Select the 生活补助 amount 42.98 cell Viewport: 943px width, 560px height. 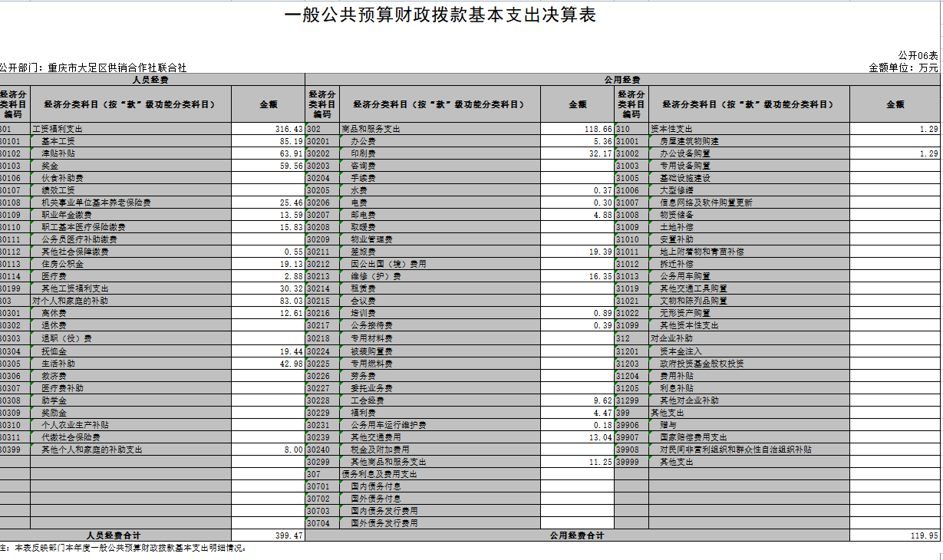pyautogui.click(x=268, y=363)
